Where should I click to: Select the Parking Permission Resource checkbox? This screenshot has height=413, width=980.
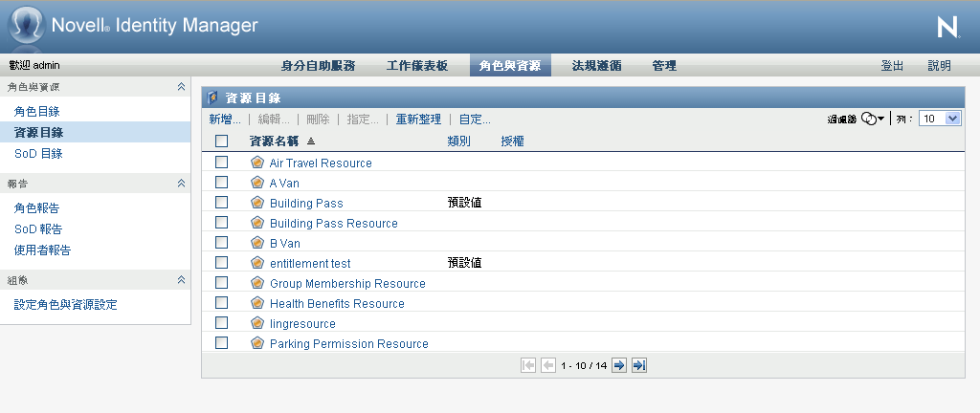tap(221, 342)
